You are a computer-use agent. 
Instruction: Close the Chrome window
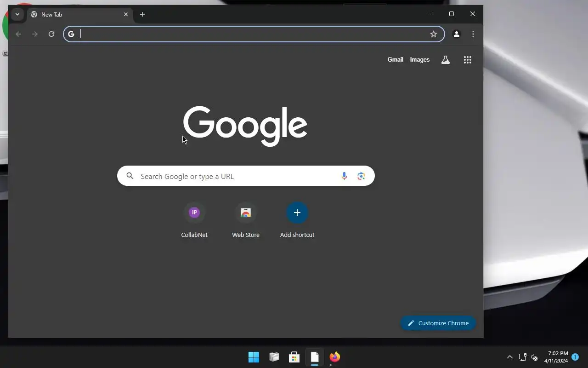[x=473, y=14]
